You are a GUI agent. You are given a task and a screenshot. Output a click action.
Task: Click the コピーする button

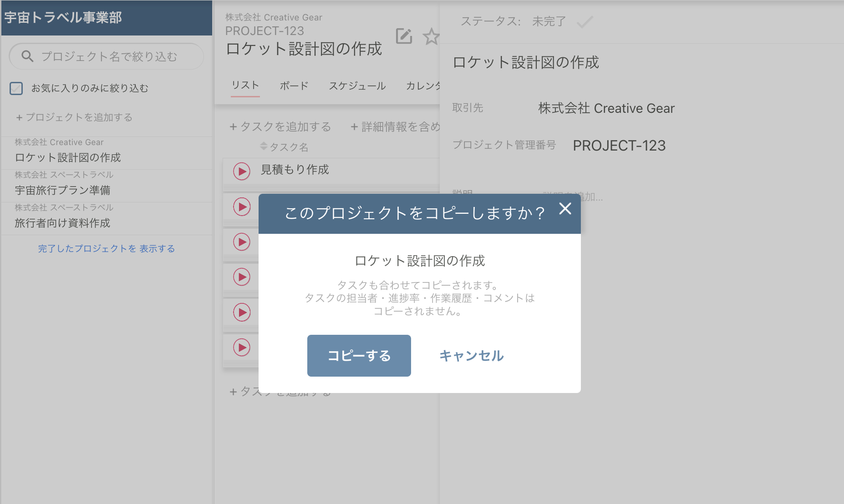[359, 356]
